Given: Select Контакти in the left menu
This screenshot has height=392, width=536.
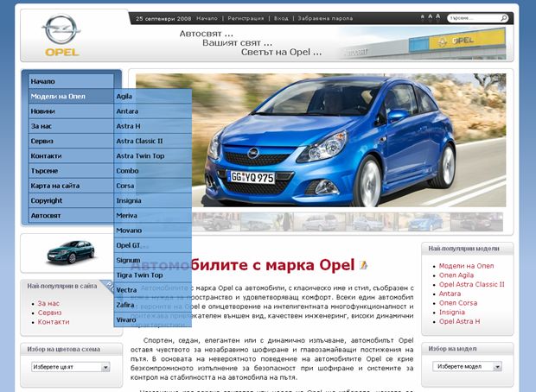Looking at the screenshot, I should tap(71, 155).
